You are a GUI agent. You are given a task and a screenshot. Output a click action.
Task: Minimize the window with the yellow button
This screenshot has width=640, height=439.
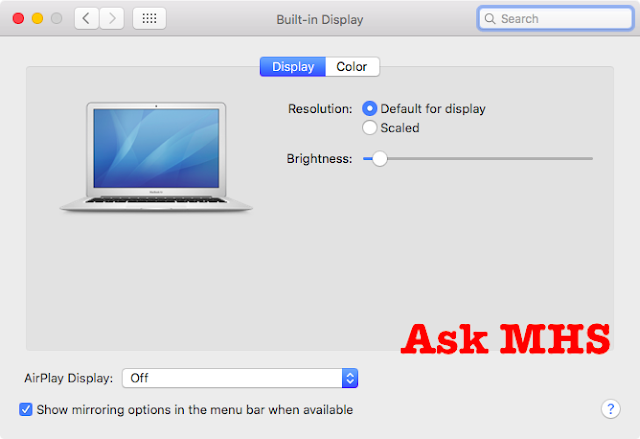[x=38, y=18]
